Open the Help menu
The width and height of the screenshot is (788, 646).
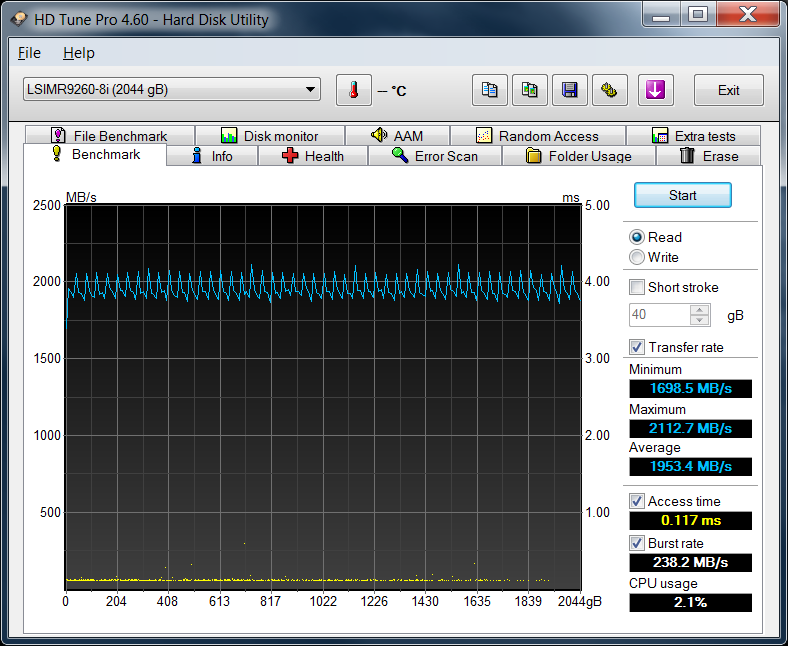[78, 53]
